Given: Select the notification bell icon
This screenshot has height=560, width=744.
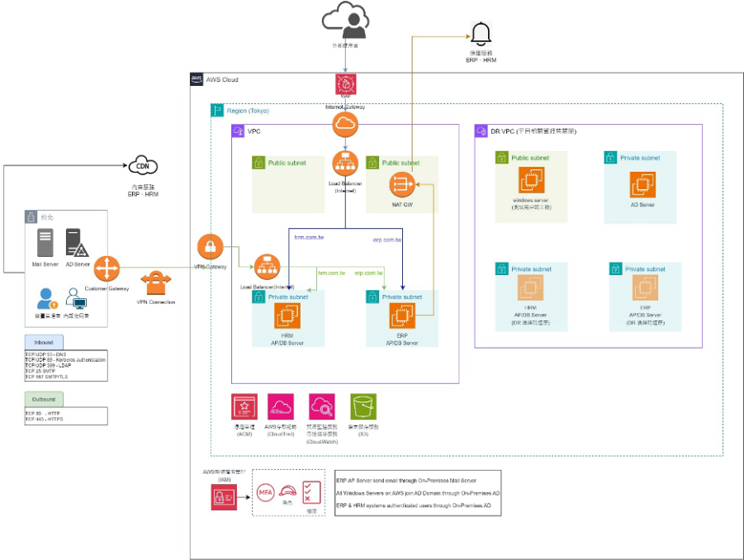Looking at the screenshot, I should coord(480,34).
